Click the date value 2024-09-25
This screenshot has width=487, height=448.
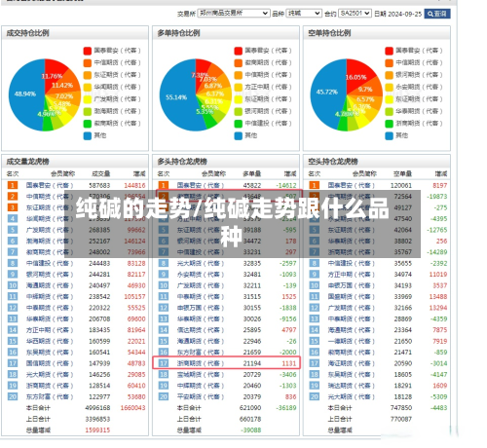pyautogui.click(x=404, y=14)
